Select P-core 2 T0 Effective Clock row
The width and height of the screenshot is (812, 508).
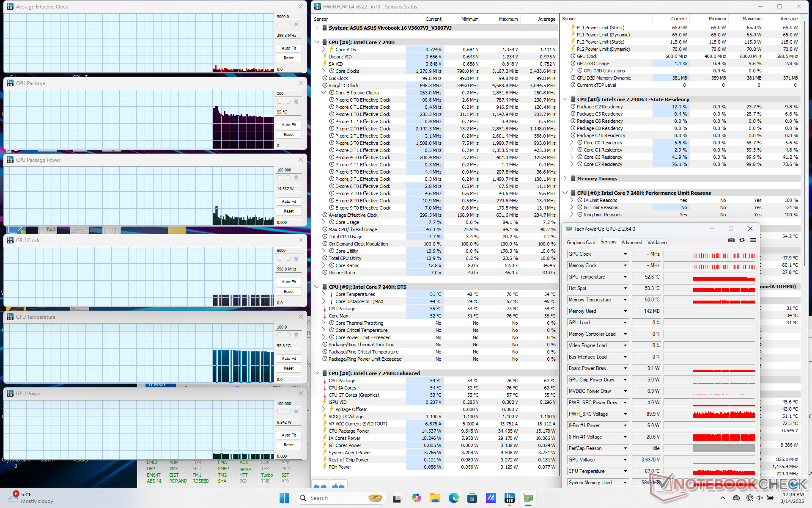coord(442,129)
